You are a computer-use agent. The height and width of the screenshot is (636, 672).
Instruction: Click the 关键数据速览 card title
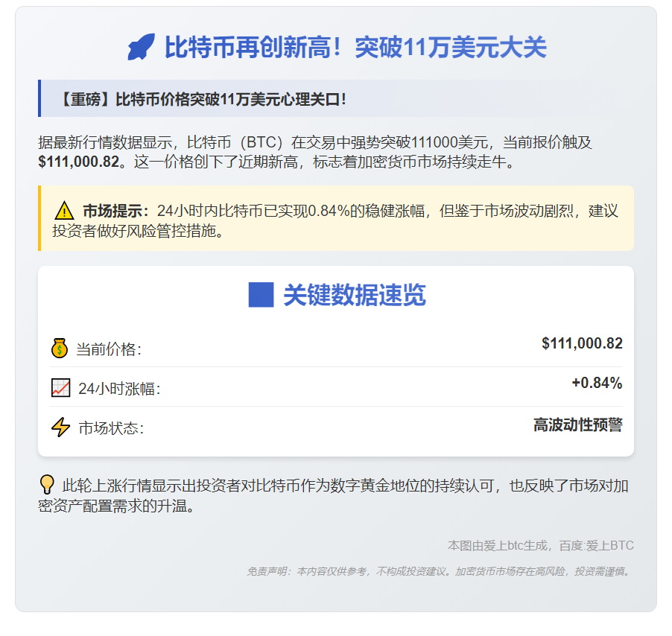pyautogui.click(x=355, y=295)
